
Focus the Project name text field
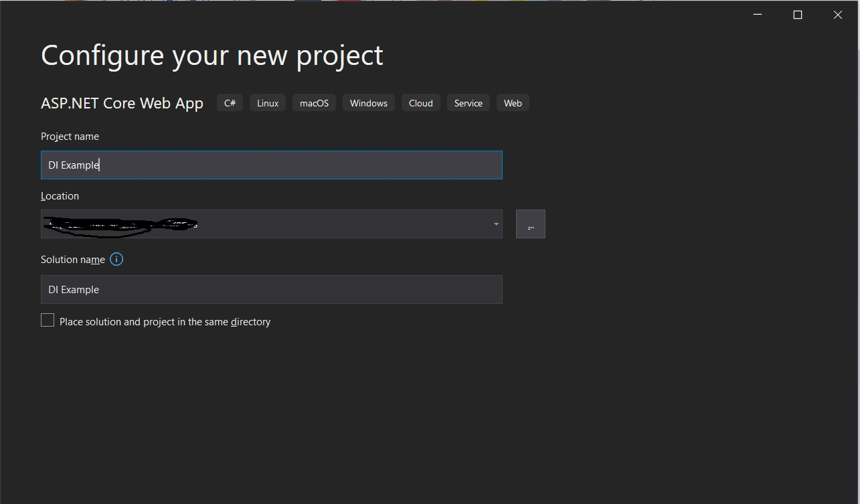pyautogui.click(x=272, y=165)
